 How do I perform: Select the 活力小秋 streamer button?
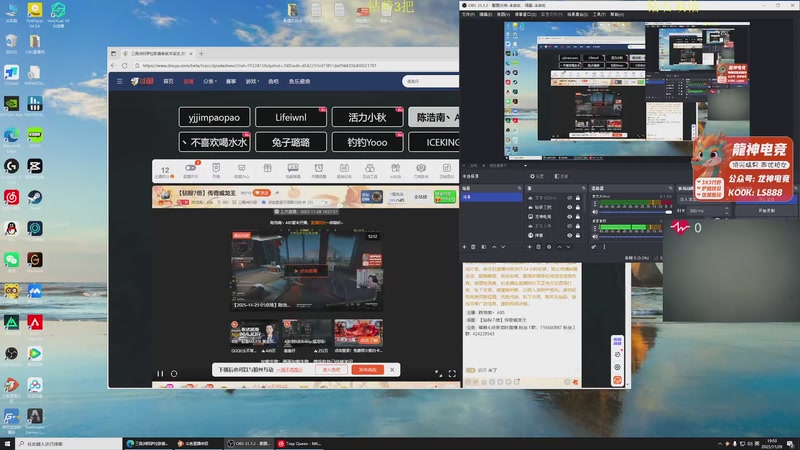click(367, 117)
